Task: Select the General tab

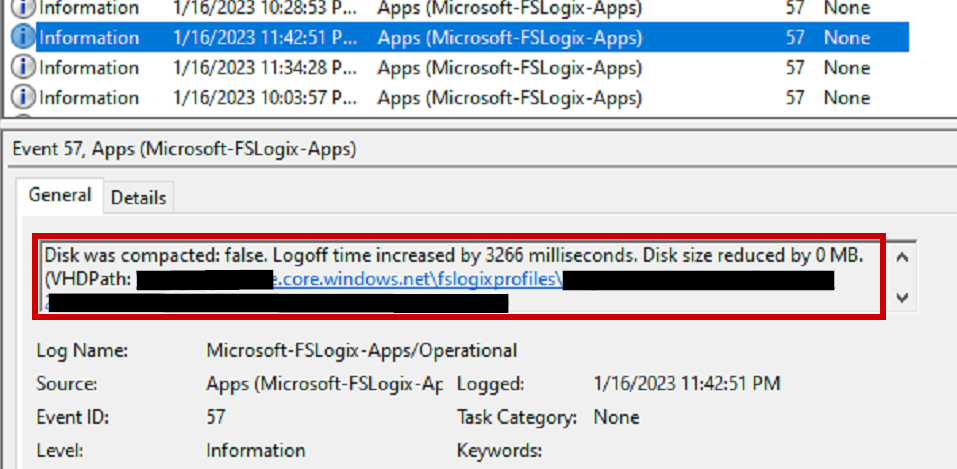Action: [x=60, y=196]
